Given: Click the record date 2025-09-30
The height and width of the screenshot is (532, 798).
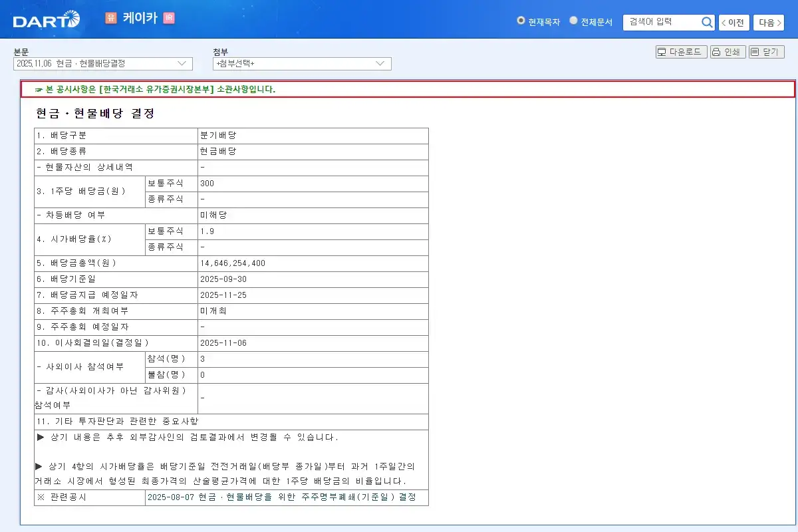Looking at the screenshot, I should point(223,279).
